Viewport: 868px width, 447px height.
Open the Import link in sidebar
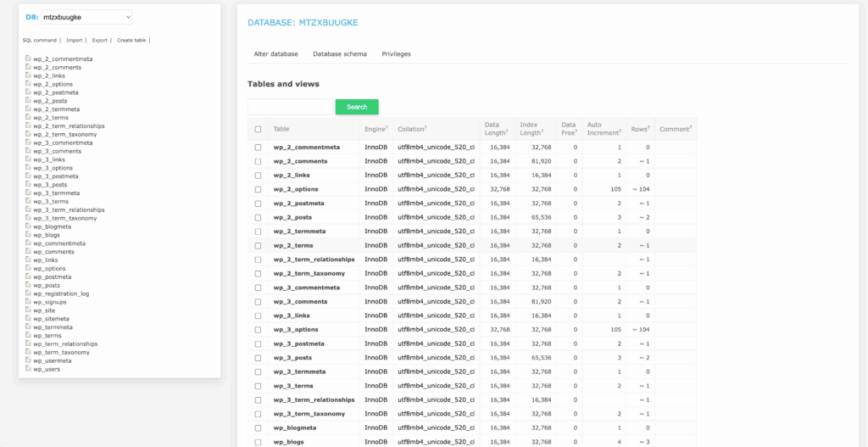[75, 40]
